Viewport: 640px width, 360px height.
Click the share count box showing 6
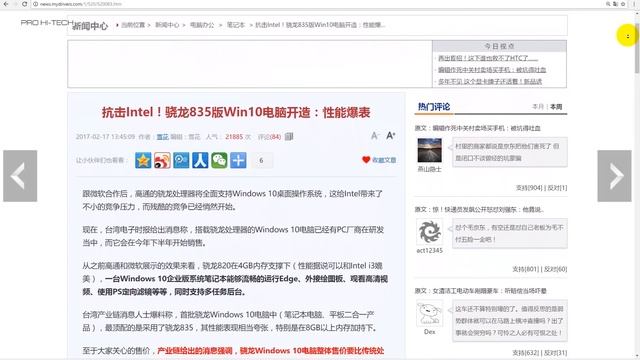pyautogui.click(x=261, y=160)
